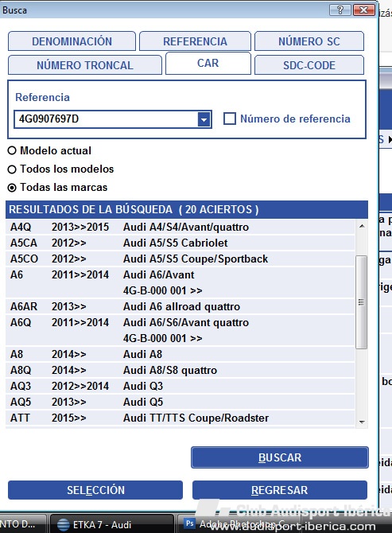
Task: Select result row A8Q Audi A8/S8 quattro
Action: click(180, 370)
